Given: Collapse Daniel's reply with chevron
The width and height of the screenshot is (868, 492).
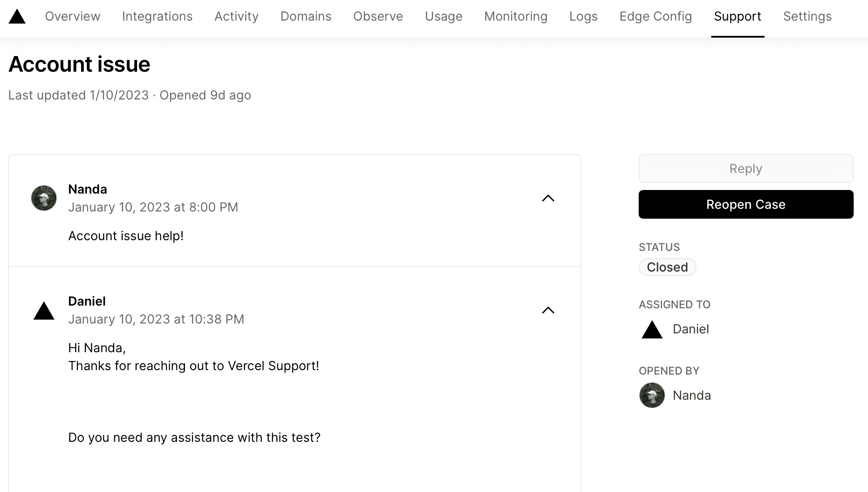Looking at the screenshot, I should pos(548,310).
